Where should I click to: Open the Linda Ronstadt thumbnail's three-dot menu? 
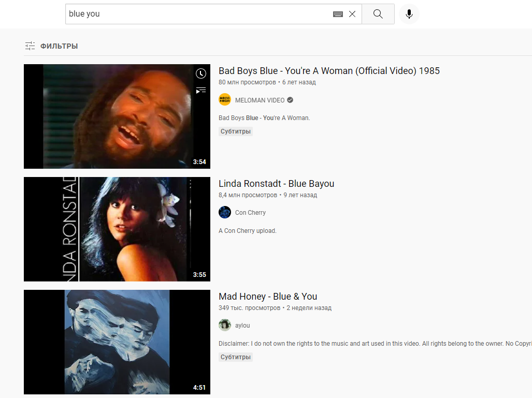(x=190, y=184)
